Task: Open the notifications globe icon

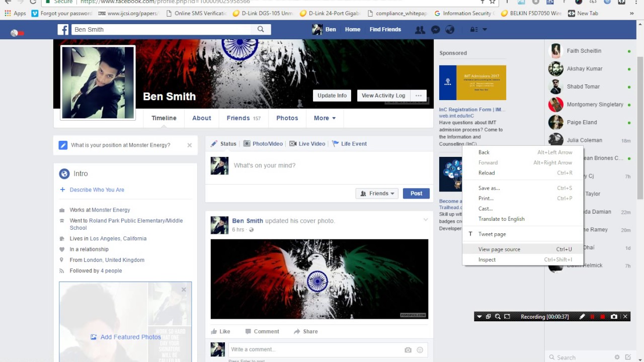Action: [450, 30]
